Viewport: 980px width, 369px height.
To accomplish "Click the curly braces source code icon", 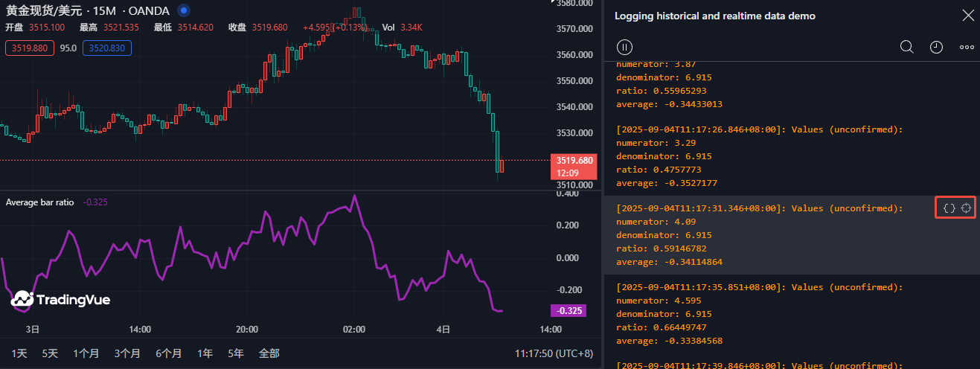I will pyautogui.click(x=949, y=208).
